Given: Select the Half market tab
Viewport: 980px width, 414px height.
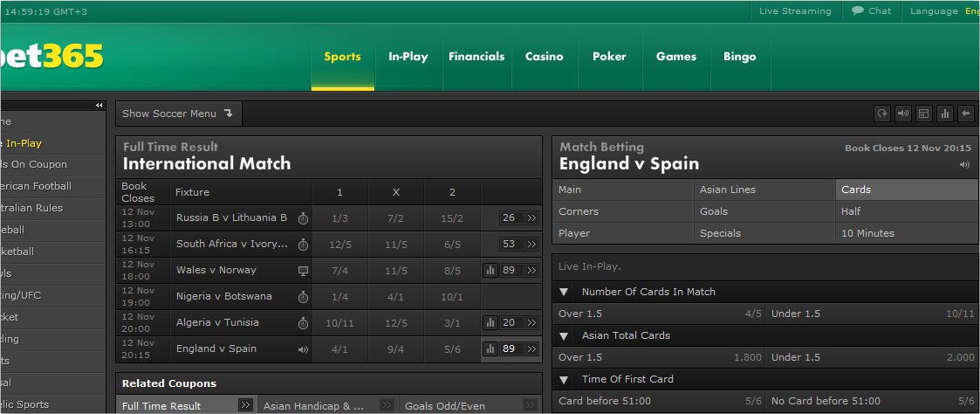Looking at the screenshot, I should [x=907, y=211].
